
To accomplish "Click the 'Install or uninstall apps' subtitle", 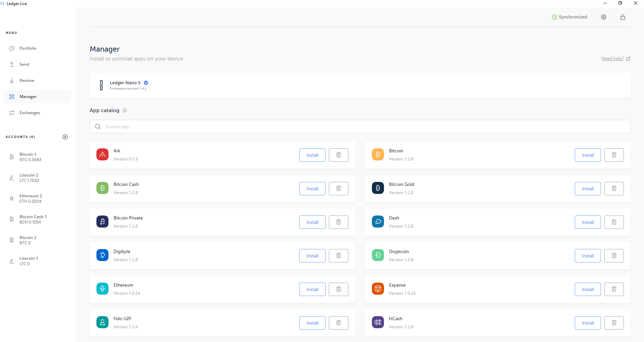I will point(136,59).
